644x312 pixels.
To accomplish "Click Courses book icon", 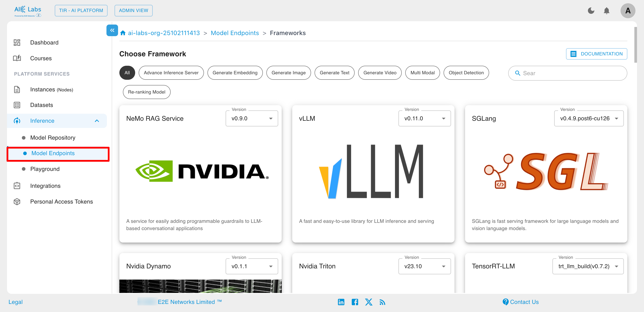I will coord(17,58).
